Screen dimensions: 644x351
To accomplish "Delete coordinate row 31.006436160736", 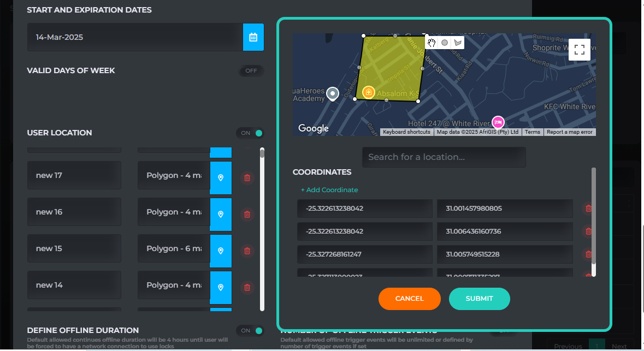I will click(588, 231).
